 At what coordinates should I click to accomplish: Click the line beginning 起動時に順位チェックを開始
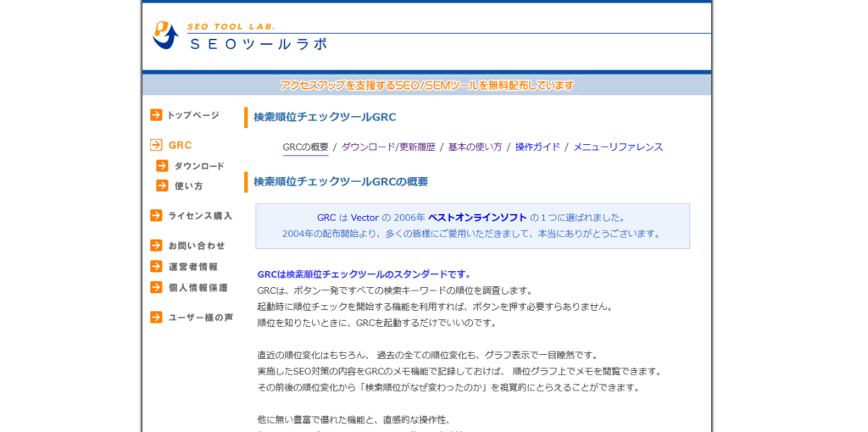coord(435,307)
